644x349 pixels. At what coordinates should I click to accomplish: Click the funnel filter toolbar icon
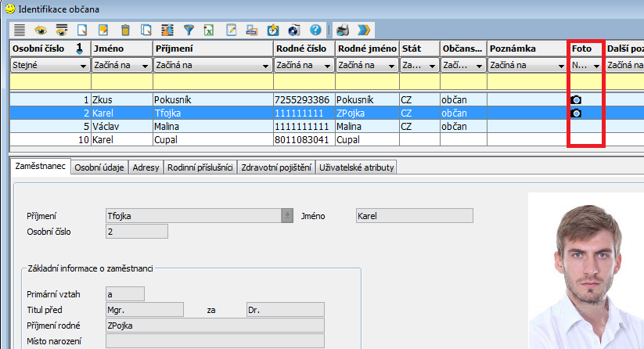click(x=189, y=31)
